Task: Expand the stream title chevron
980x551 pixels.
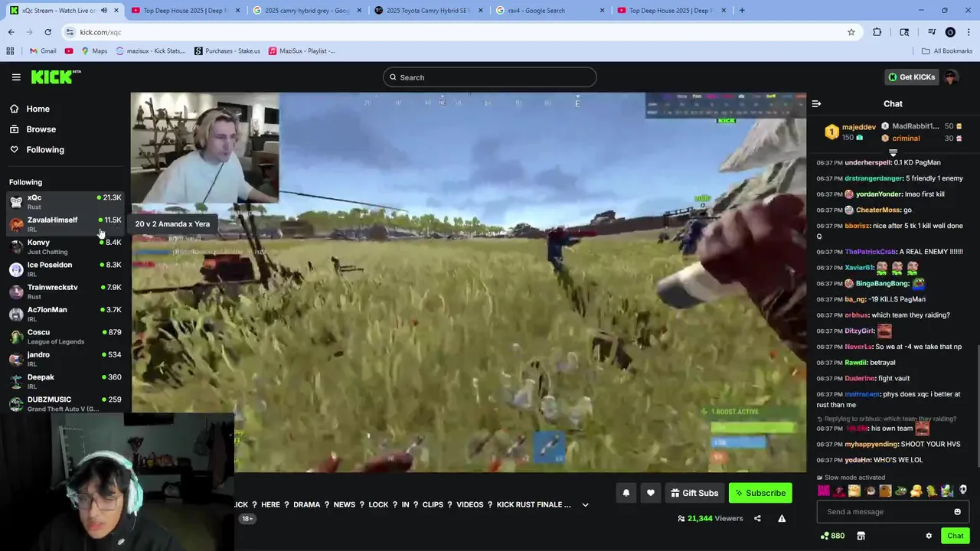Action: tap(585, 505)
